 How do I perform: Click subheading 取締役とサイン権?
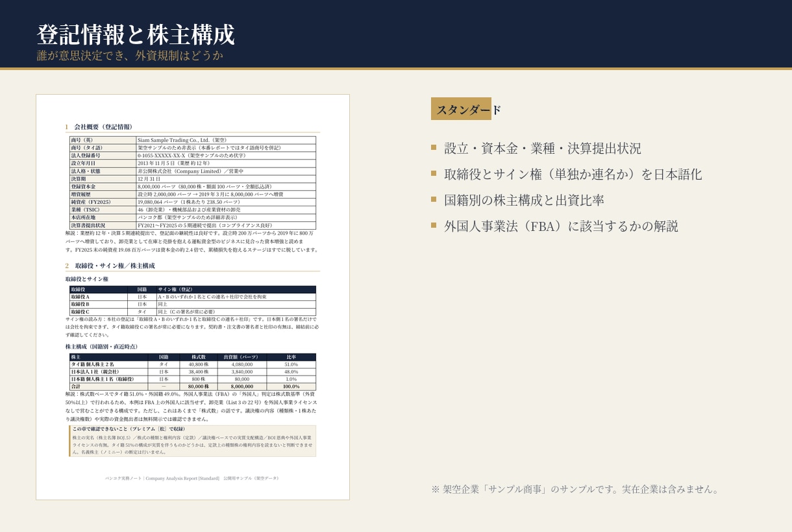point(87,279)
